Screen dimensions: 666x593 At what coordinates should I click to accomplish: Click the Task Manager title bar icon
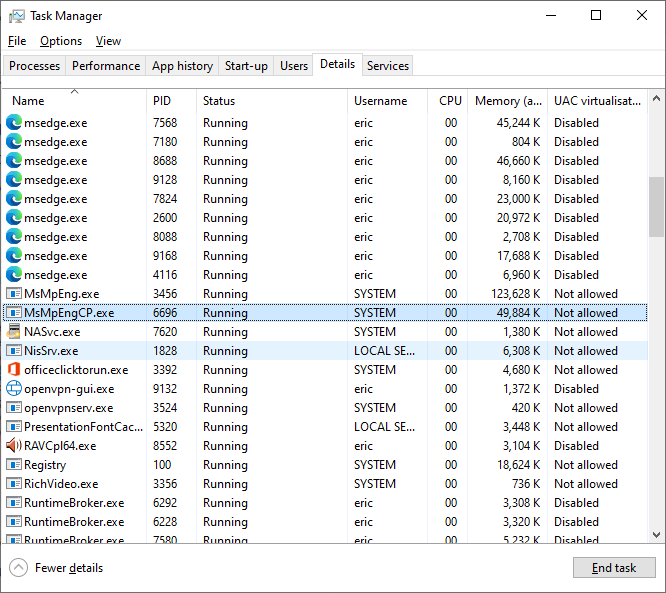click(x=16, y=16)
